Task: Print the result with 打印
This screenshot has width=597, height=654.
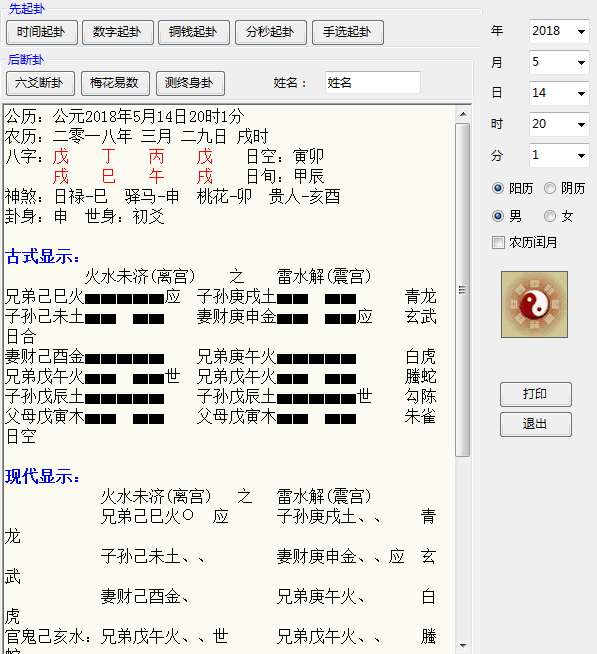Action: click(536, 394)
